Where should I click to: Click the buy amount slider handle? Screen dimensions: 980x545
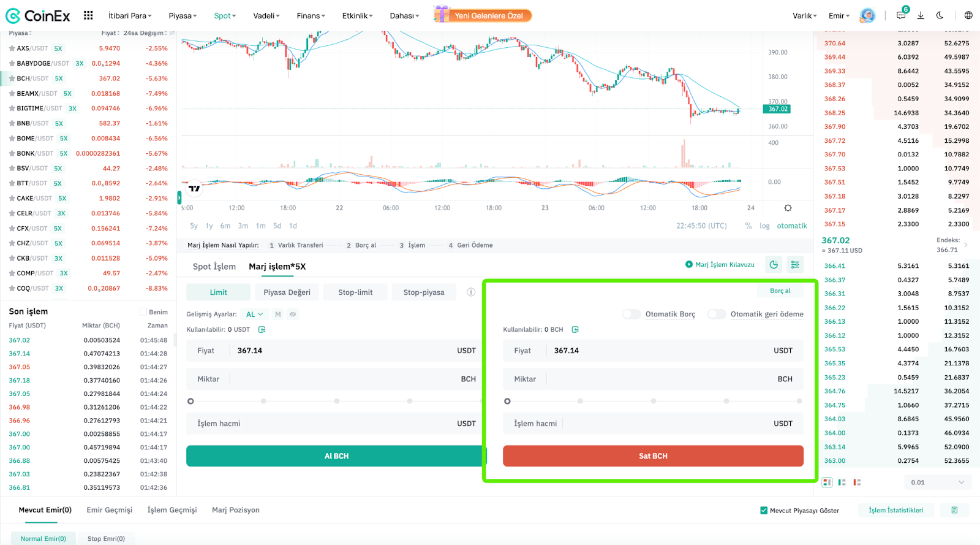click(x=190, y=401)
